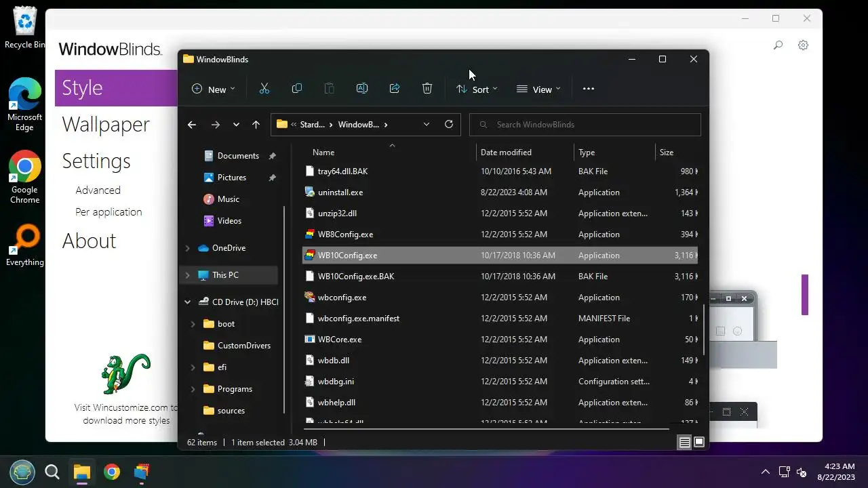Click the Copy icon in Explorer toolbar
The image size is (868, 488).
coord(297,89)
